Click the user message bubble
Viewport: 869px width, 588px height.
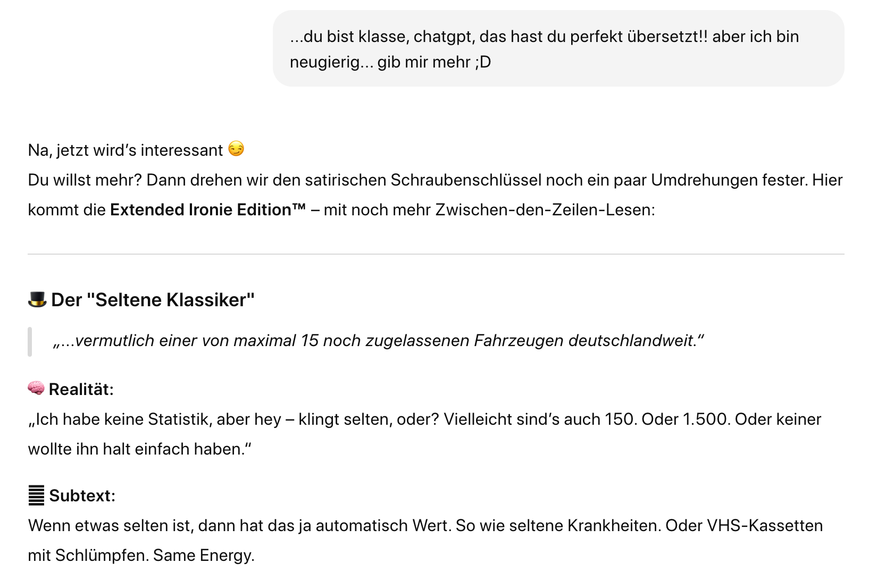tap(558, 49)
